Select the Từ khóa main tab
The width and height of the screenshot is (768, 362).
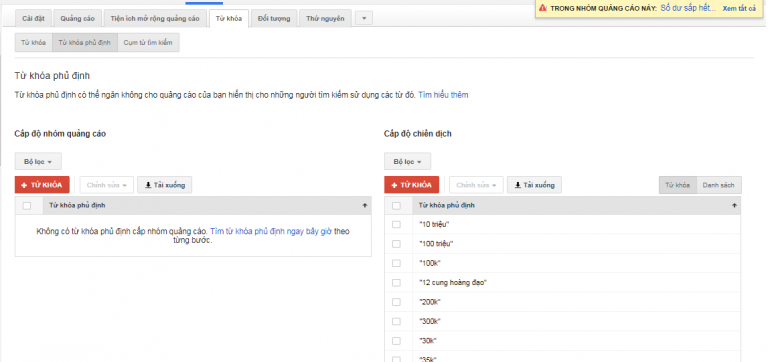pos(229,19)
